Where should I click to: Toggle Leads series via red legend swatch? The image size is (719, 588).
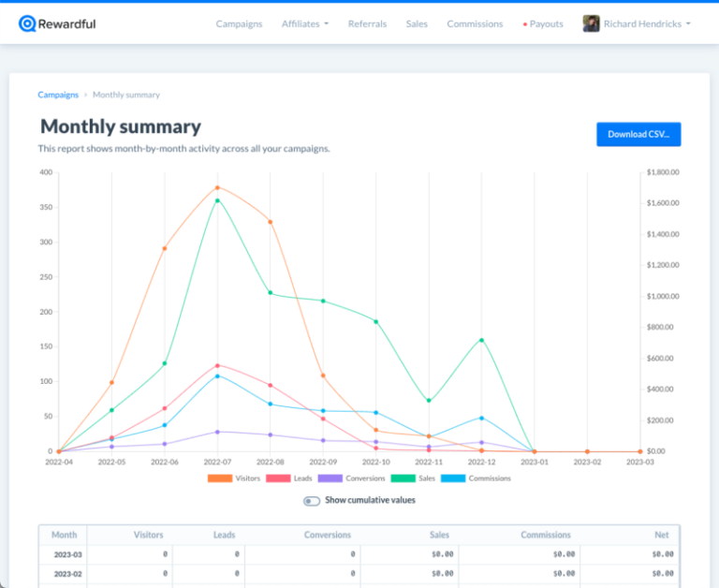[278, 478]
